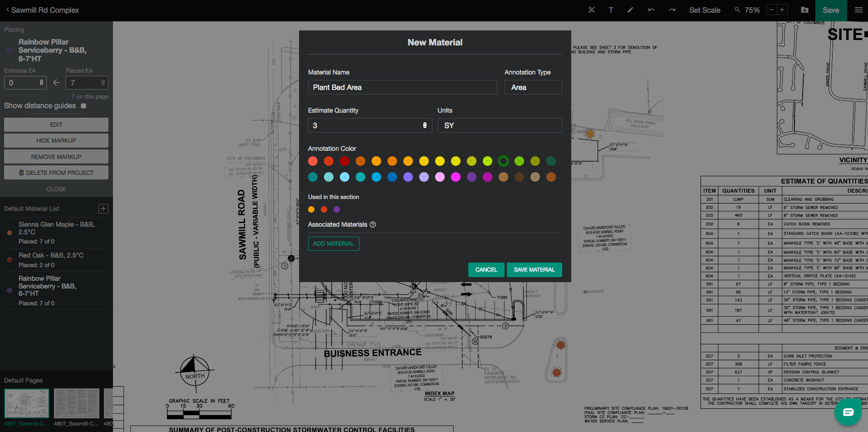
Task: Pick the dark brown annotation color
Action: [519, 177]
